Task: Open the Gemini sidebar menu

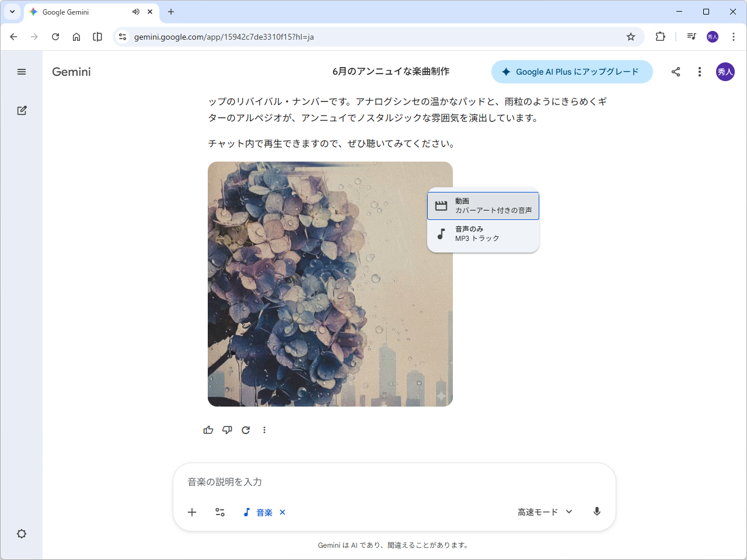Action: (22, 72)
